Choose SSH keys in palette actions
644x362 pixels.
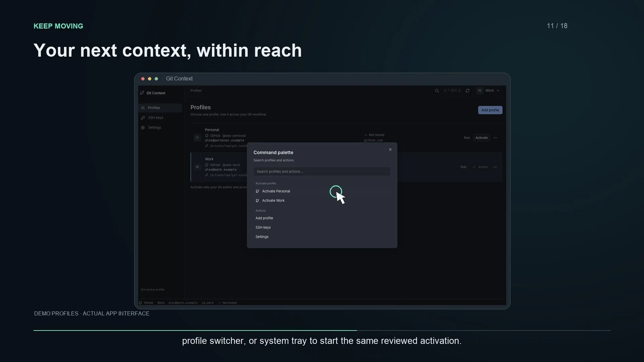[x=322, y=228]
